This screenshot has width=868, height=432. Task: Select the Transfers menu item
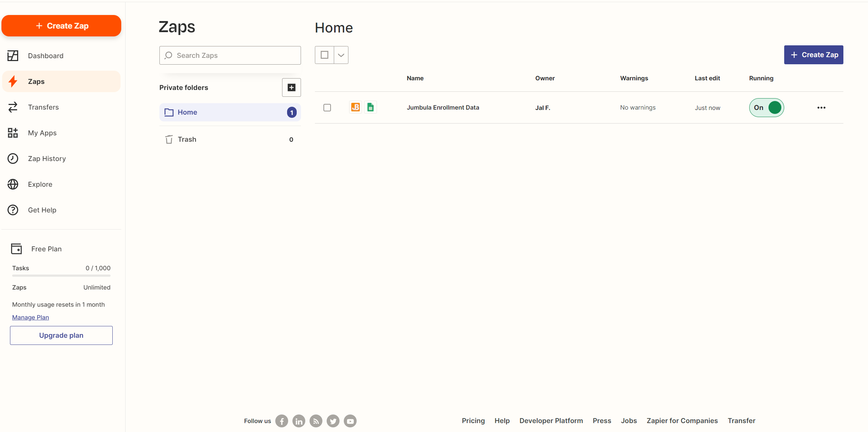61,107
